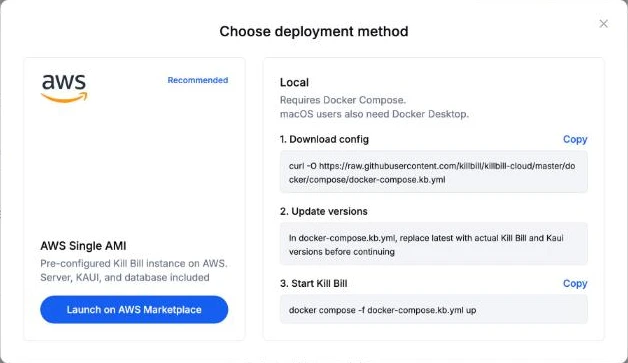
Task: Click '3. Start Kill Bill' step label
Action: [314, 283]
